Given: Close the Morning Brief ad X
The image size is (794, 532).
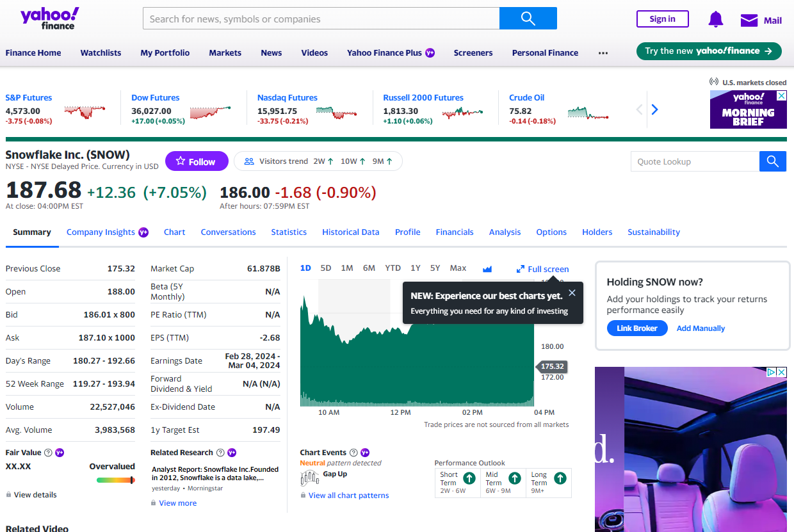Looking at the screenshot, I should tap(782, 95).
